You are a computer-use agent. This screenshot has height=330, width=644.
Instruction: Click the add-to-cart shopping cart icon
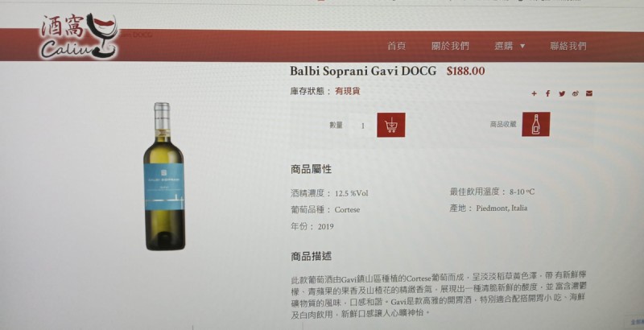(x=391, y=125)
